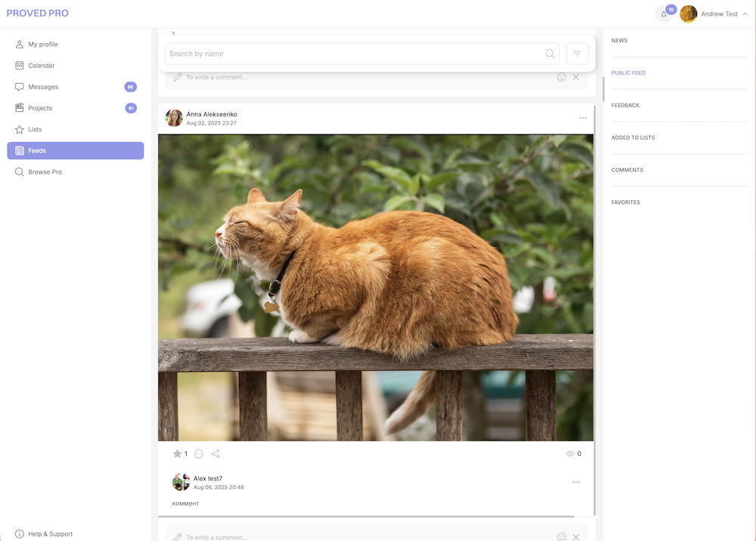Screen dimensions: 756x541
Task: Click the horizontal scrollbar under the comment
Action: click(x=366, y=516)
